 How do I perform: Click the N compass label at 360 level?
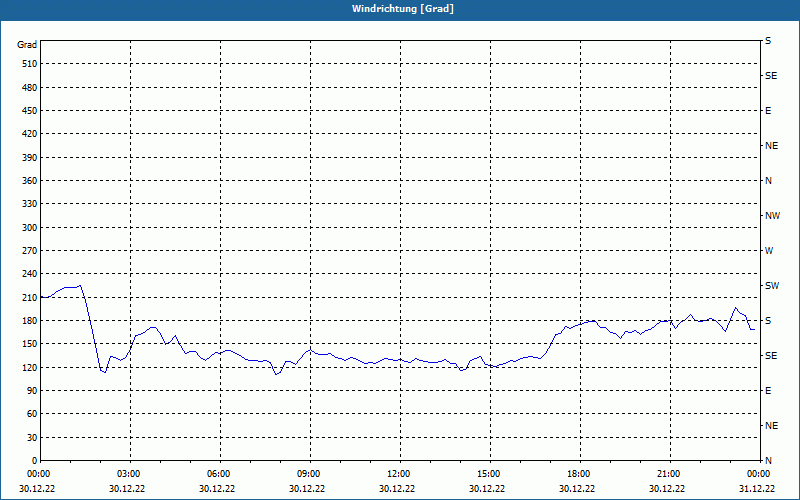pyautogui.click(x=768, y=181)
